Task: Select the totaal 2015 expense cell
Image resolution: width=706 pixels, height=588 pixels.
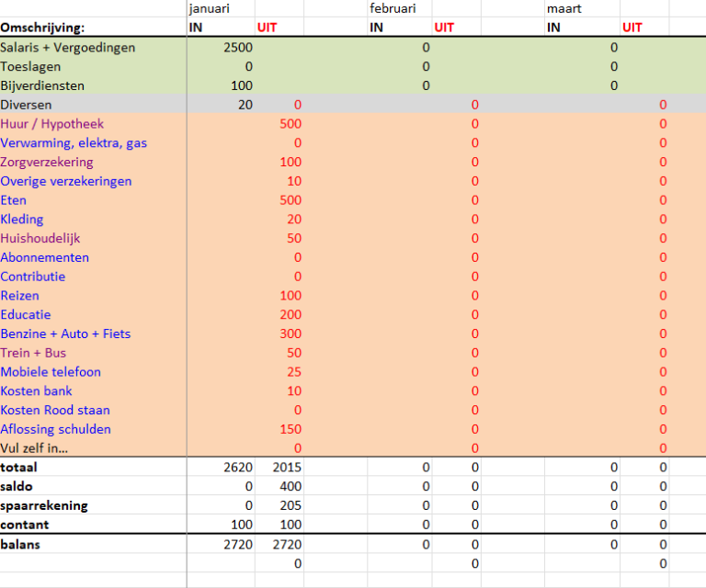Action: click(287, 468)
